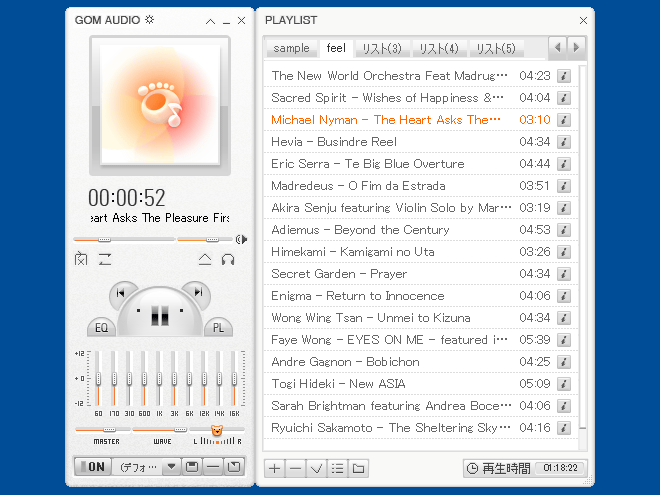Switch to the sample playlist tab
660x495 pixels.
click(x=291, y=48)
